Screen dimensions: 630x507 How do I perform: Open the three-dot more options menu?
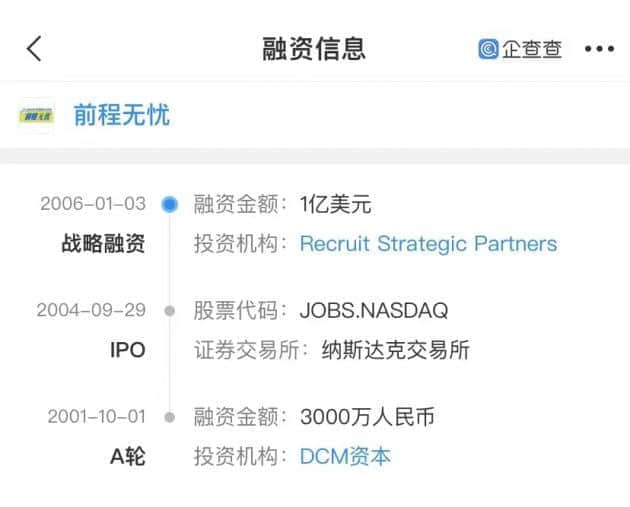(599, 48)
